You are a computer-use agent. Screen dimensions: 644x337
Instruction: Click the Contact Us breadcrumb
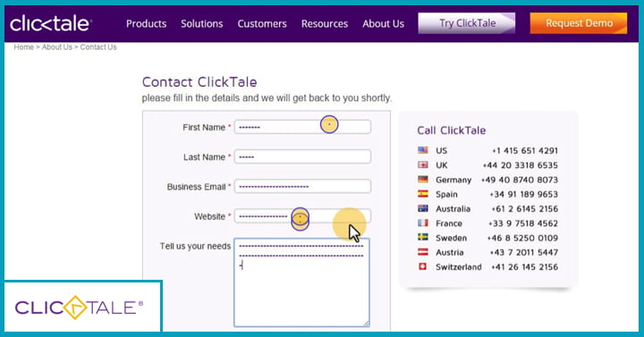98,47
